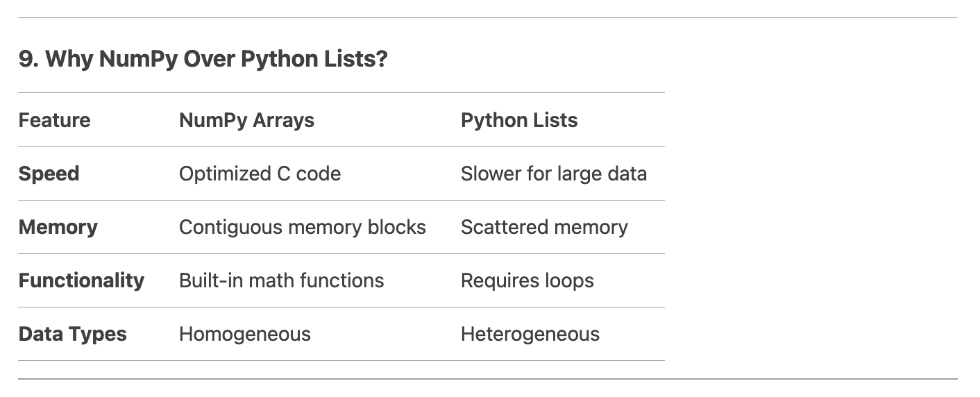
Task: Click the "NumPy Arrays" column header
Action: click(x=246, y=120)
